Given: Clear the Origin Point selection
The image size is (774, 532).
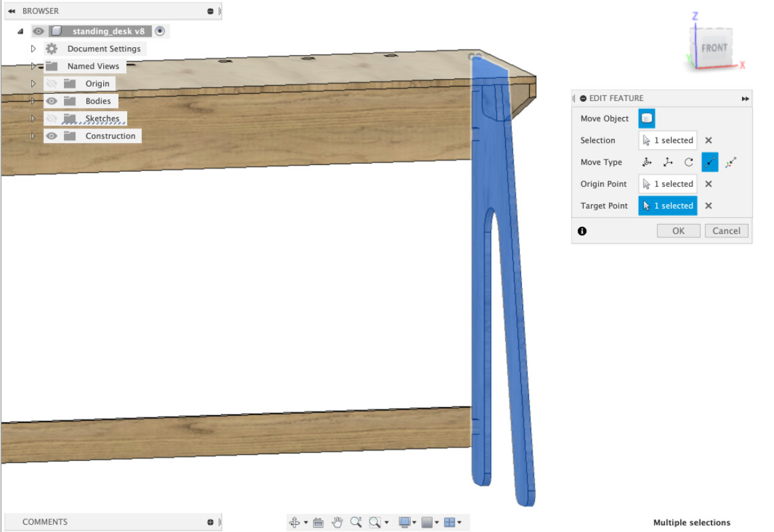Looking at the screenshot, I should pos(708,184).
